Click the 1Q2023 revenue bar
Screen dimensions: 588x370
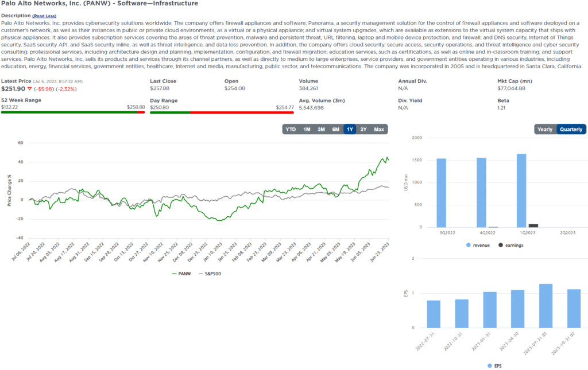click(521, 190)
